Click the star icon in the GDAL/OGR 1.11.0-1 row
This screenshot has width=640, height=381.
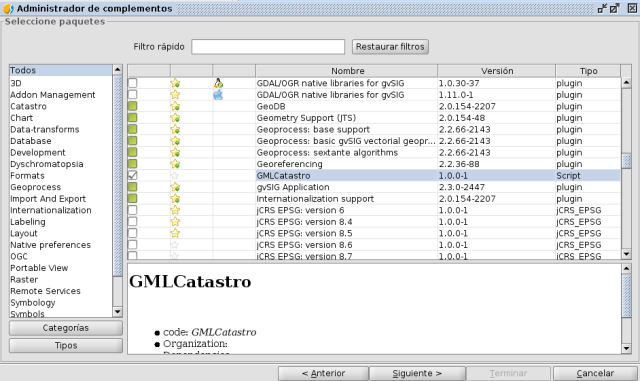(175, 95)
